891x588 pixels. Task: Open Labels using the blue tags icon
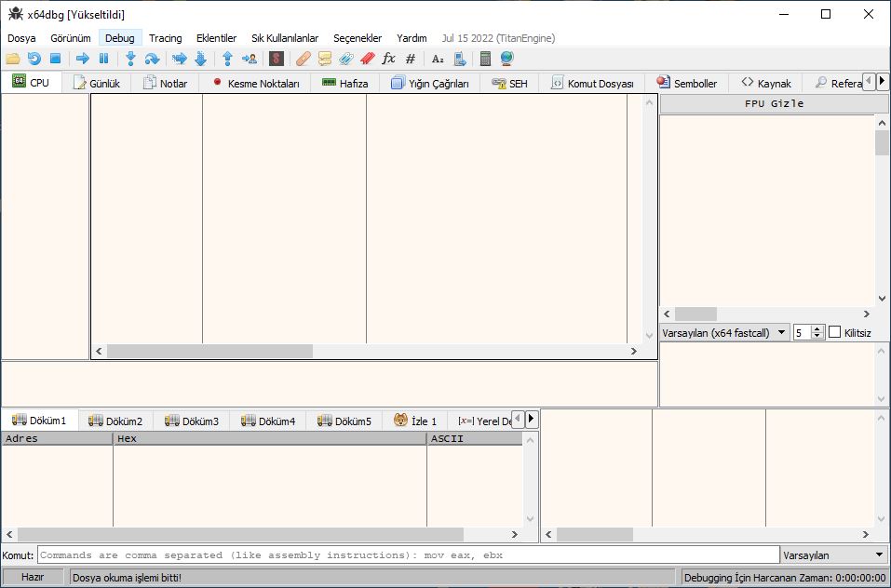(346, 59)
